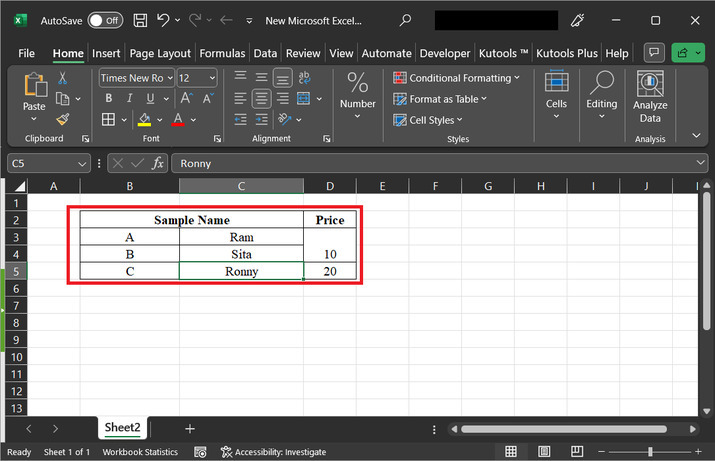Image resolution: width=715 pixels, height=461 pixels.
Task: Switch to the Page Layout tab
Action: 160,53
